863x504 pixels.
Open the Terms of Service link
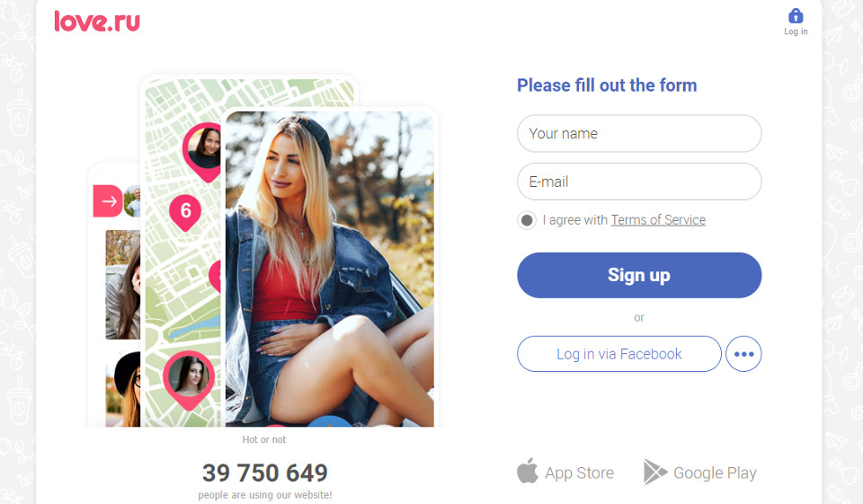(658, 220)
